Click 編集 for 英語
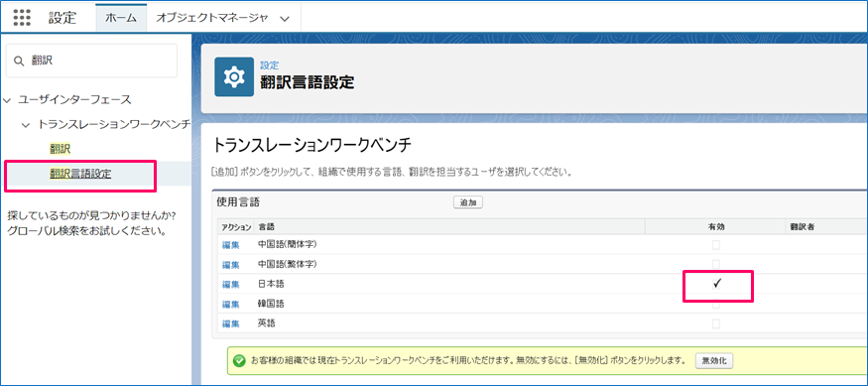Image resolution: width=868 pixels, height=386 pixels. click(x=231, y=323)
